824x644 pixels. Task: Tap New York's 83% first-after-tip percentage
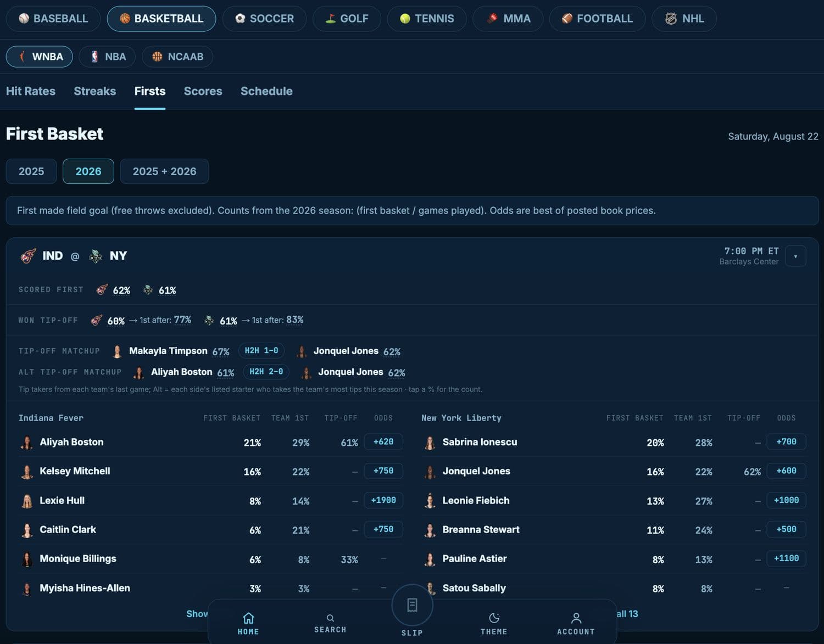pos(295,320)
